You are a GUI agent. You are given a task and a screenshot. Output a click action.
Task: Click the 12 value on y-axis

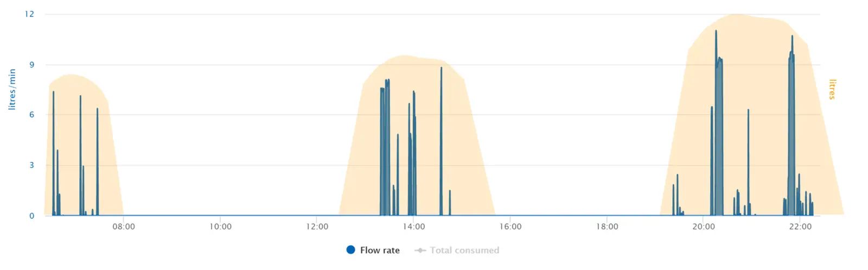[x=29, y=14]
